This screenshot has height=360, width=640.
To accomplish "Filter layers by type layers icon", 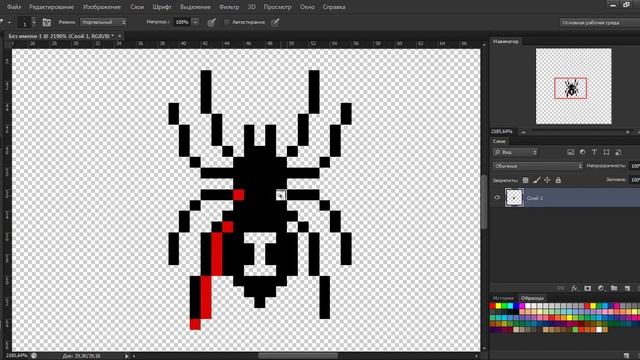I will point(594,152).
